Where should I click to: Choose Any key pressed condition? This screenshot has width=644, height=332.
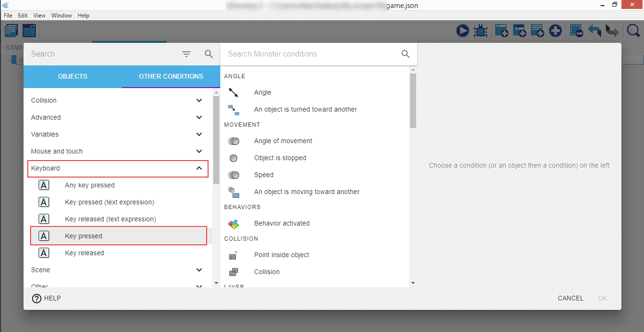(x=89, y=185)
